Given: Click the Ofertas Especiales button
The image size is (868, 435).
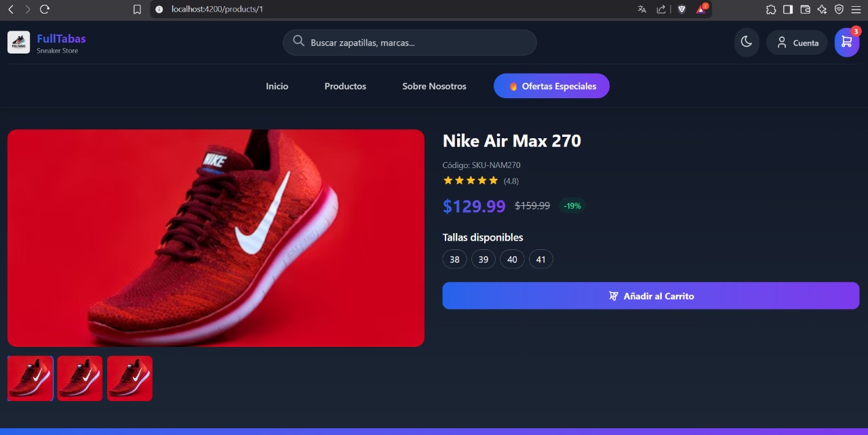Looking at the screenshot, I should [x=551, y=86].
